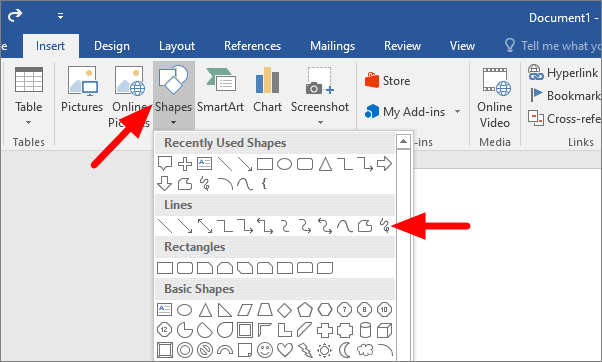
Task: Open the My Add-ins dropdown arrow
Action: [x=457, y=112]
